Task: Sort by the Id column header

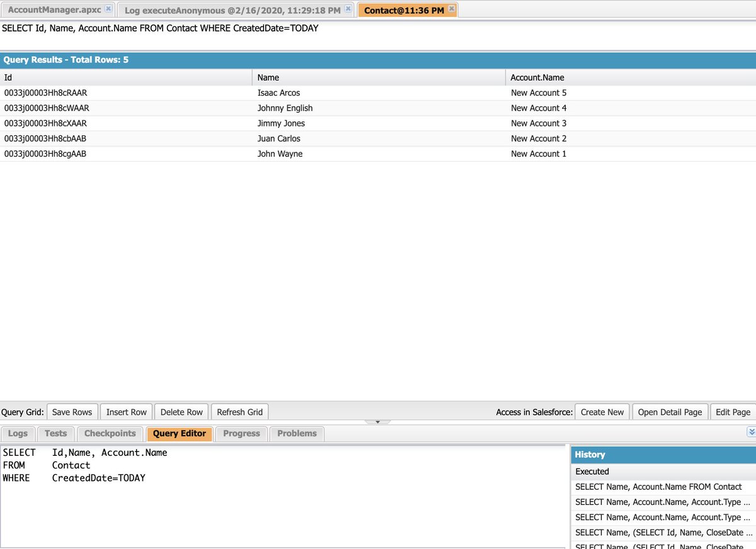Action: tap(126, 77)
